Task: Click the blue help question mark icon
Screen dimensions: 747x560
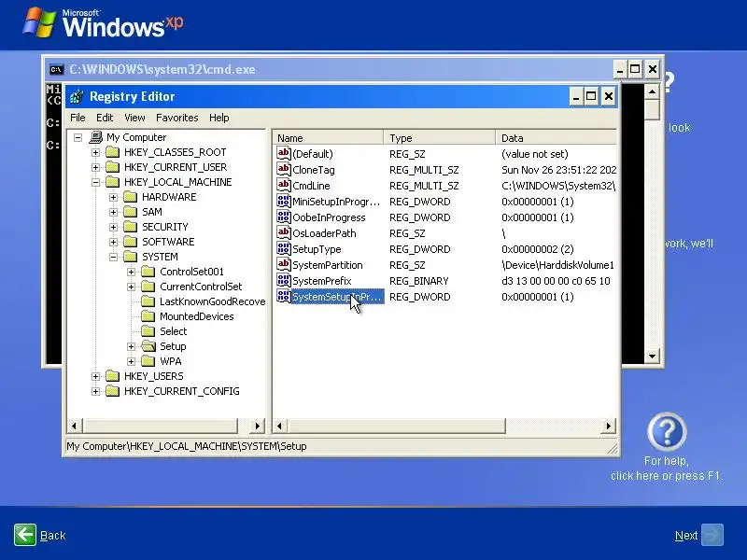Action: [x=667, y=432]
